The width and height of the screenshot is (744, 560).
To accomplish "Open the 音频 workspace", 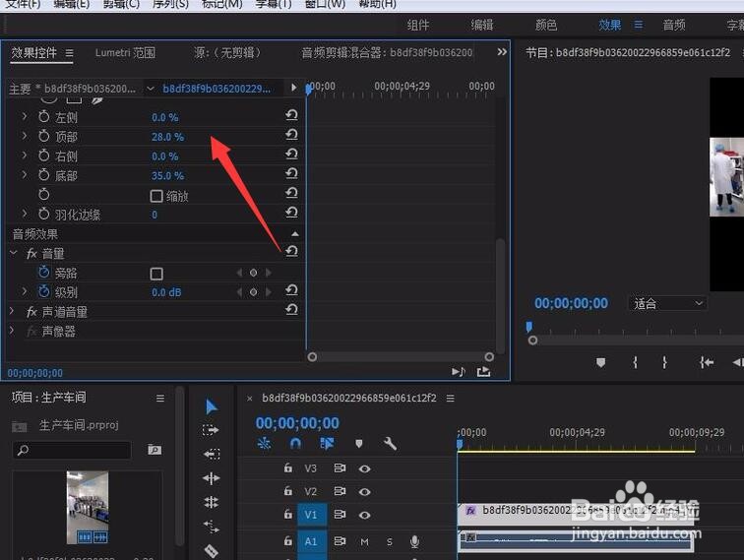I will tap(674, 25).
